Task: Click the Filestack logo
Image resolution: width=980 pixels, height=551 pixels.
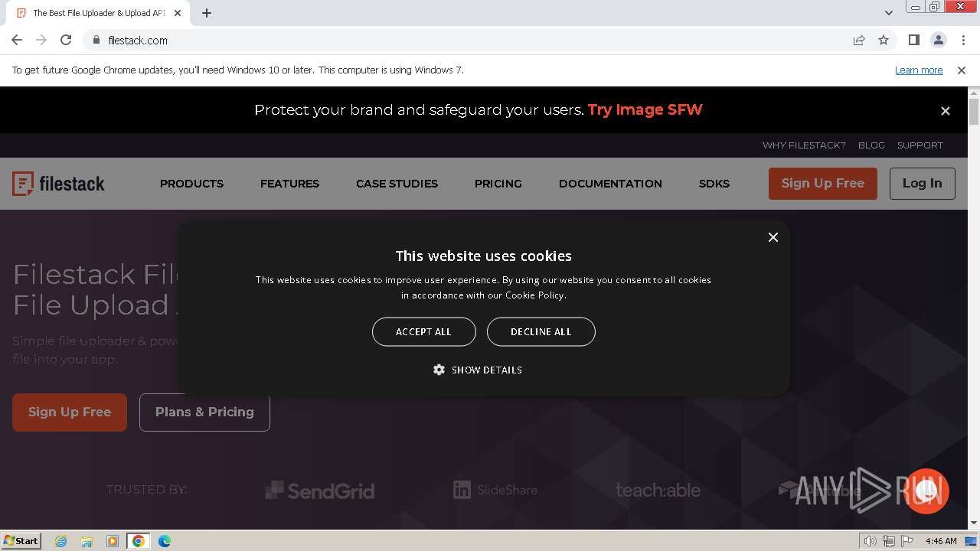Action: [x=58, y=184]
